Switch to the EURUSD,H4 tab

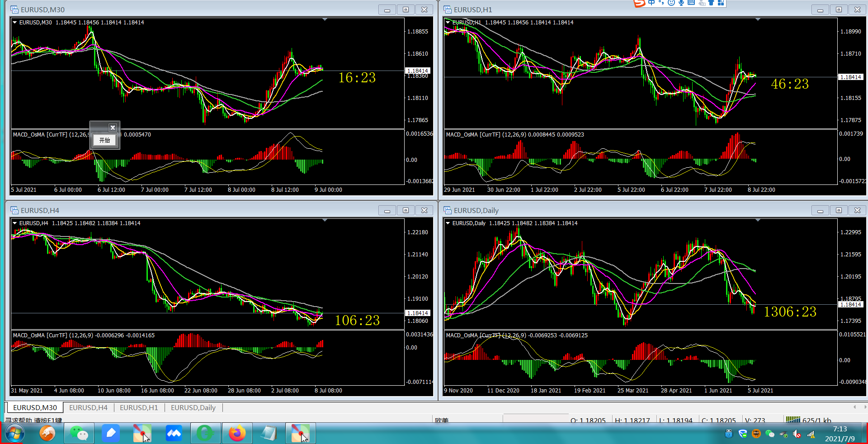(x=88, y=407)
